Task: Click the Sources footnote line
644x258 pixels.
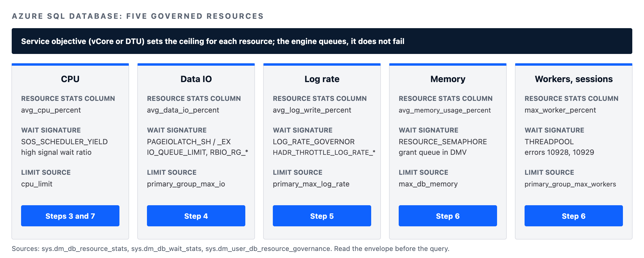Action: click(x=230, y=249)
